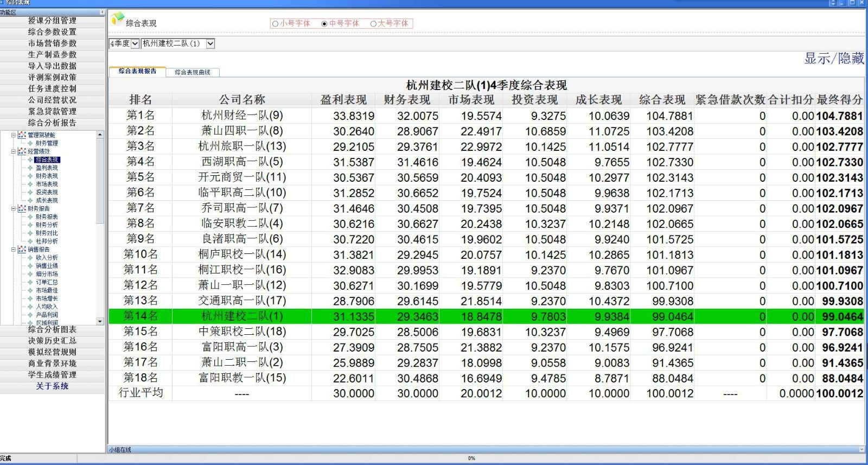Collapse the 功能区 sidebar with arrow icon
The height and width of the screenshot is (465, 868).
point(102,12)
